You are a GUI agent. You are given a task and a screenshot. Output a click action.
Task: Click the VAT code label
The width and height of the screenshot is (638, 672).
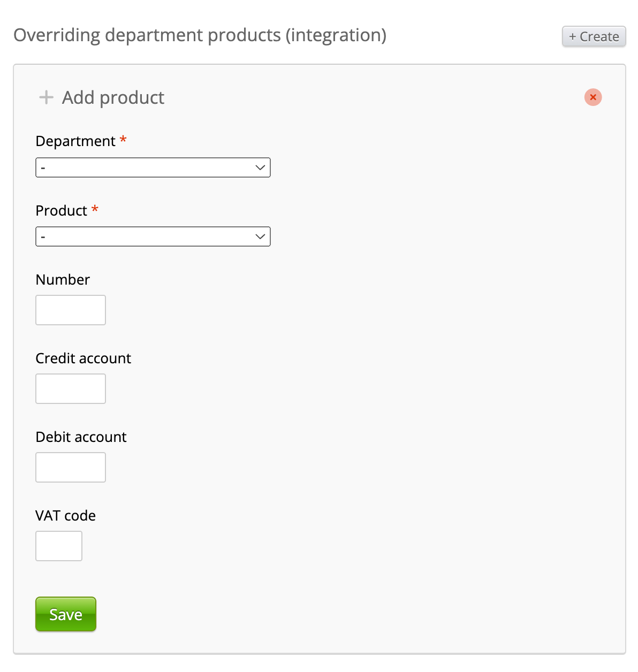pyautogui.click(x=66, y=516)
